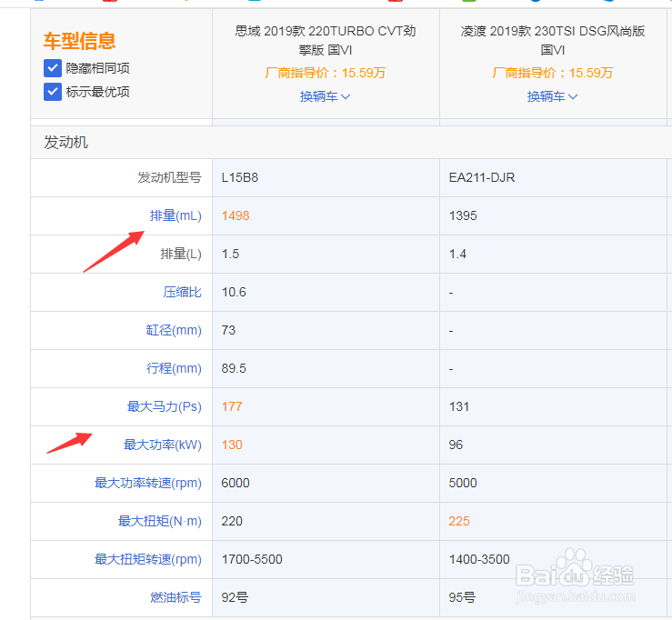The height and width of the screenshot is (620, 672).
Task: Click the 行程(mm) parameter link
Action: (174, 368)
